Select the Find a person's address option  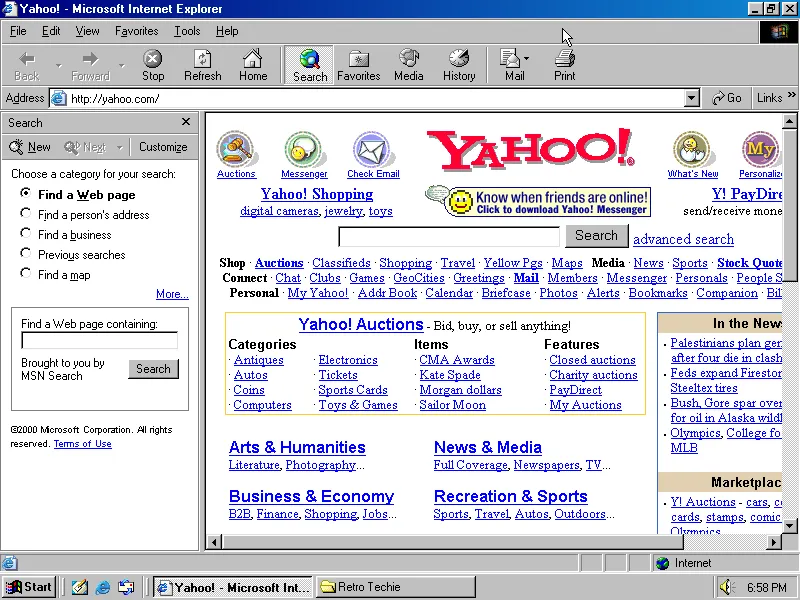pos(25,214)
